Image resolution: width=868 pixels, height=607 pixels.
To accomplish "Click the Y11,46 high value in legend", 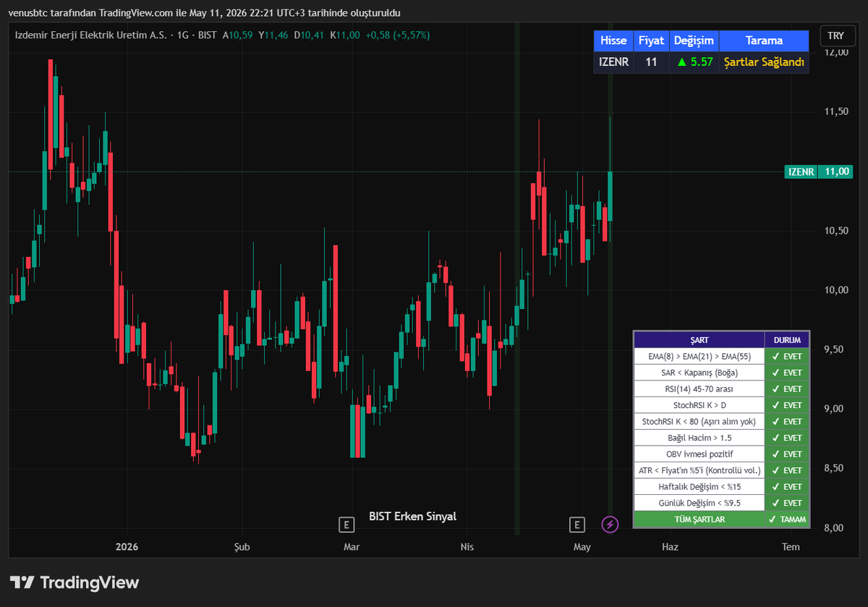I will tap(273, 35).
